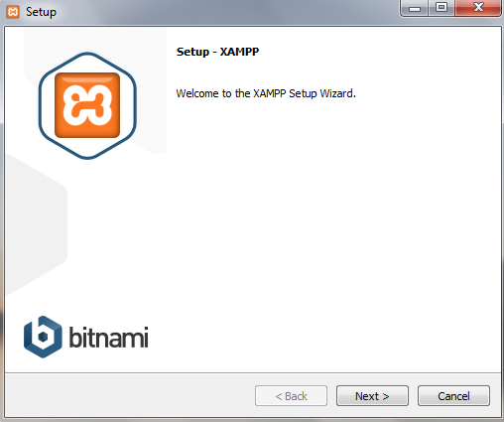The width and height of the screenshot is (504, 422).
Task: Close the Setup window with the red X
Action: pos(478,8)
